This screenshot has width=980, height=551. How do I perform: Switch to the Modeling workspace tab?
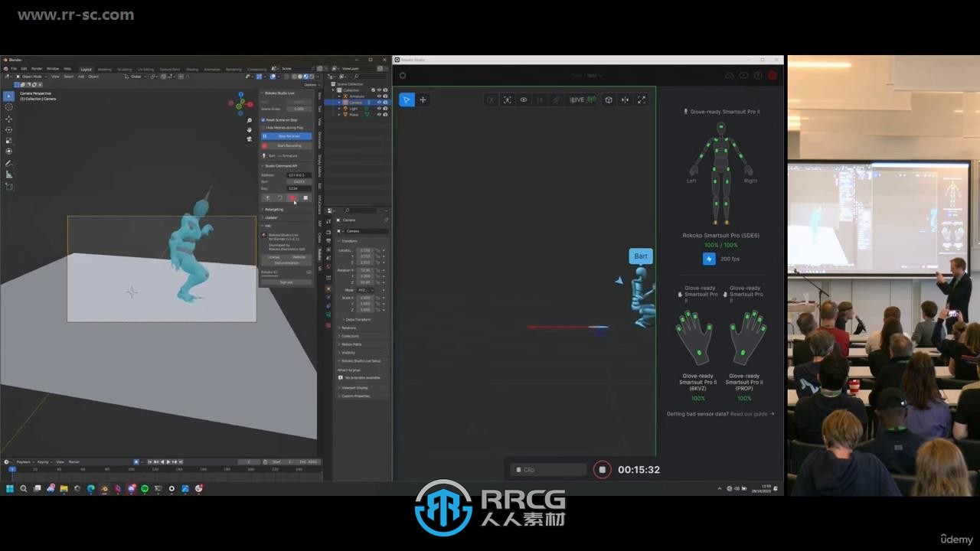[x=104, y=69]
